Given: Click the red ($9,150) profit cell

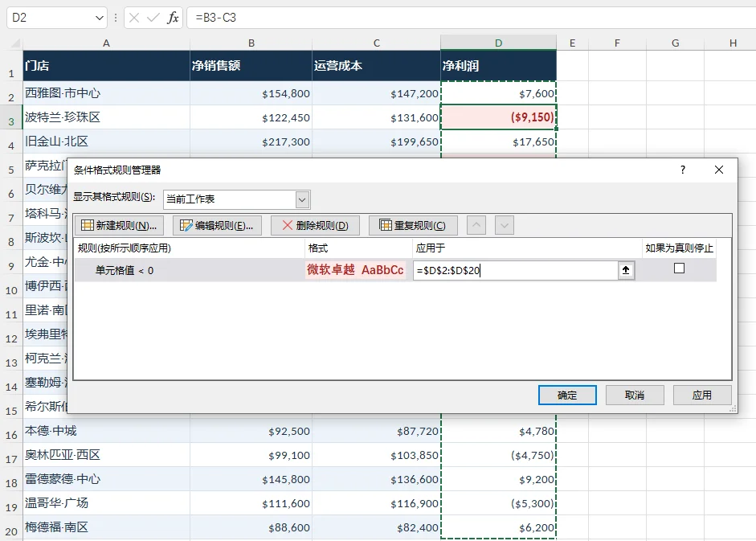Looking at the screenshot, I should [499, 117].
